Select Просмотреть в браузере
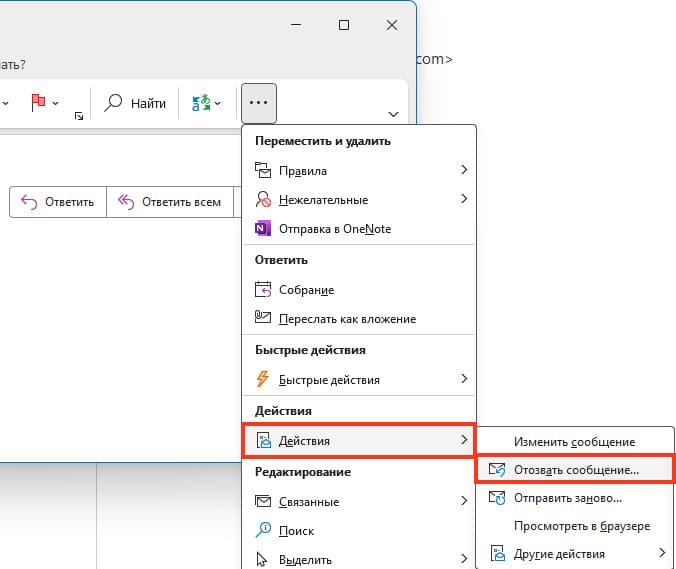Image resolution: width=676 pixels, height=569 pixels. [575, 526]
